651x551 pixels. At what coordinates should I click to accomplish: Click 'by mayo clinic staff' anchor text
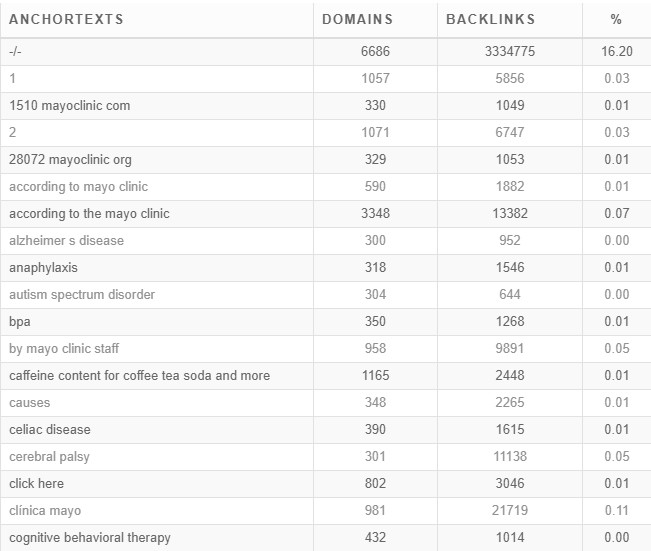point(64,348)
